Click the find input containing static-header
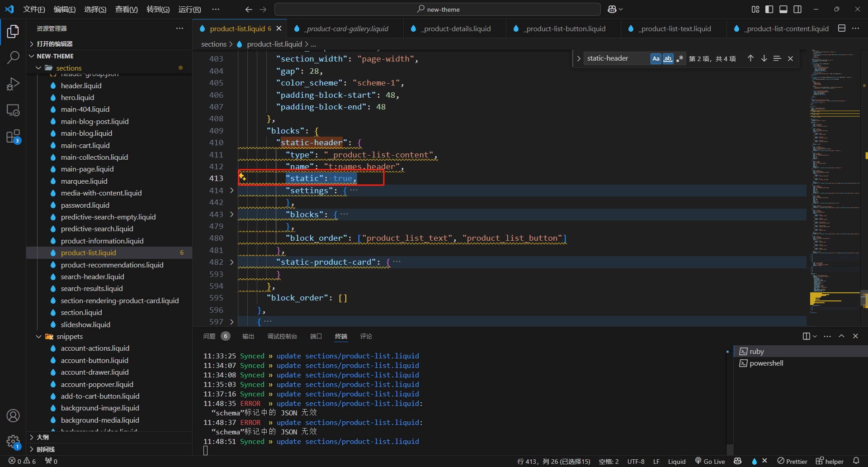The width and height of the screenshot is (868, 467). (x=617, y=58)
